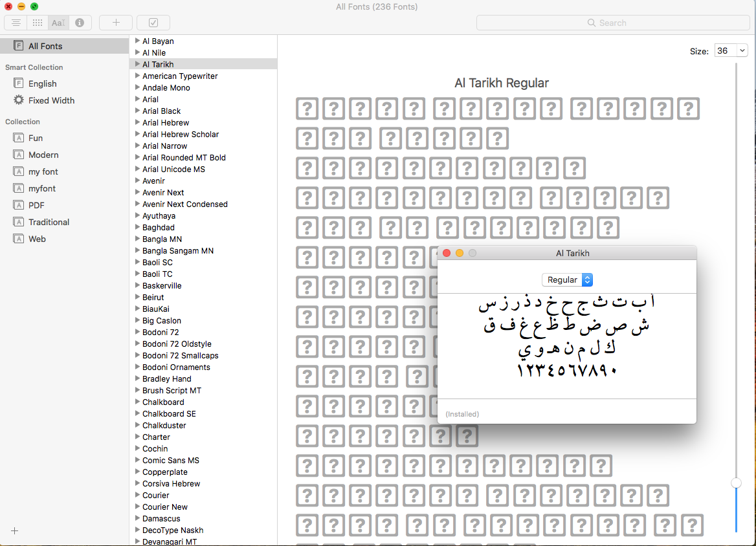Click the Modern collection icon
This screenshot has width=756, height=546.
(x=18, y=155)
